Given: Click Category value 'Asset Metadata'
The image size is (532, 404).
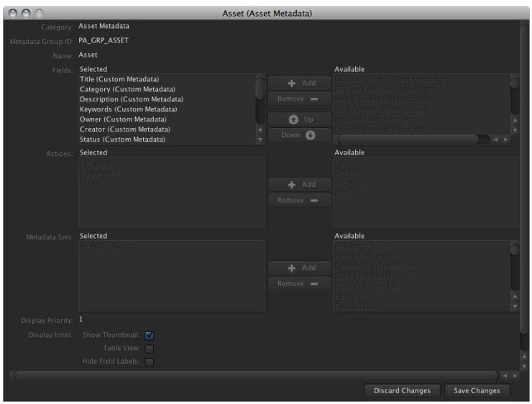Looking at the screenshot, I should click(x=104, y=26).
